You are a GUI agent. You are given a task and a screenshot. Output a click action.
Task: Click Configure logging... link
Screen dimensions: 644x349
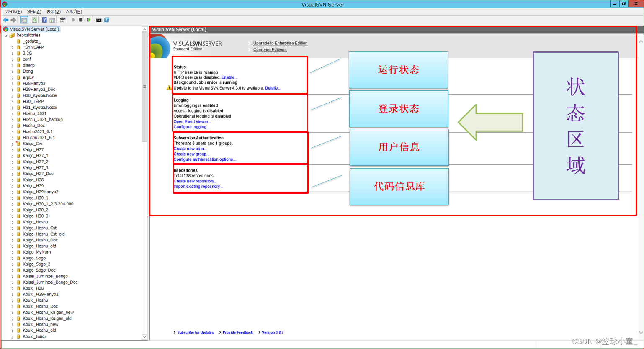191,127
